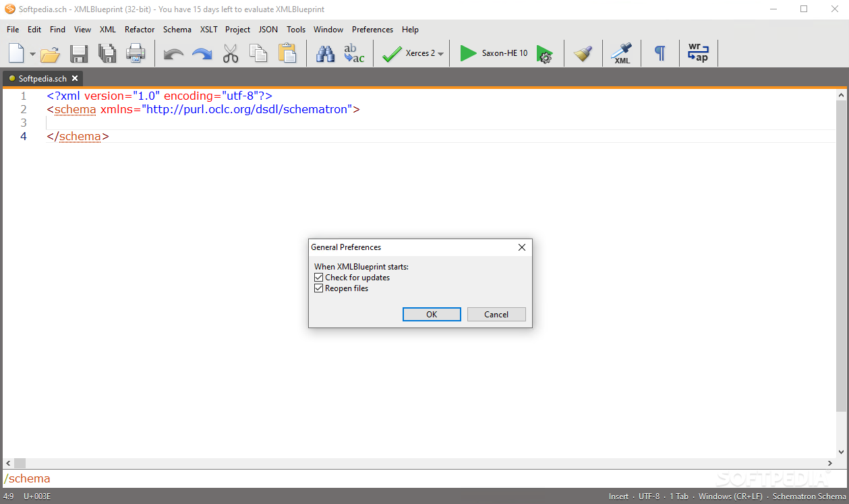
Task: Open the XSLT menu
Action: pyautogui.click(x=209, y=30)
